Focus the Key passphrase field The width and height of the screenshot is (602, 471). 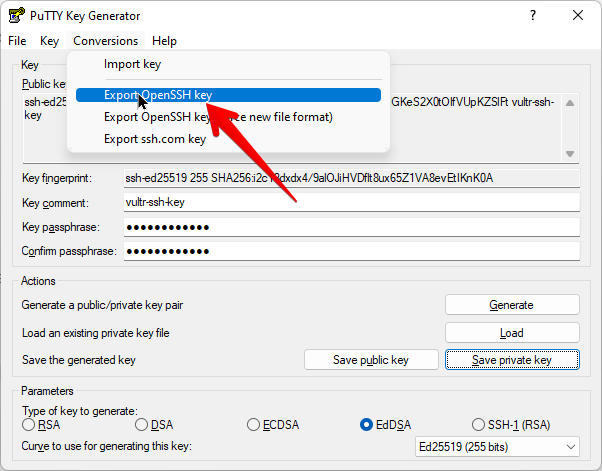pos(352,227)
